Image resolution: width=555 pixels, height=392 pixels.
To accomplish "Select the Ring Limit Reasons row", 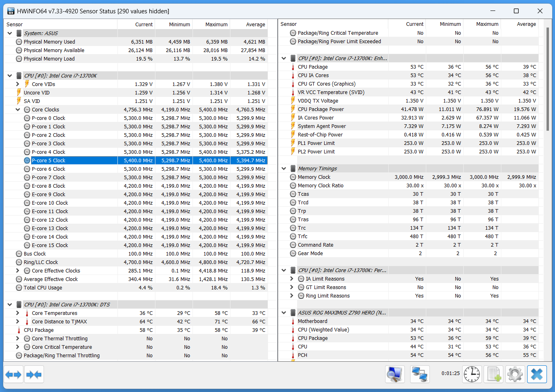I will [408, 296].
